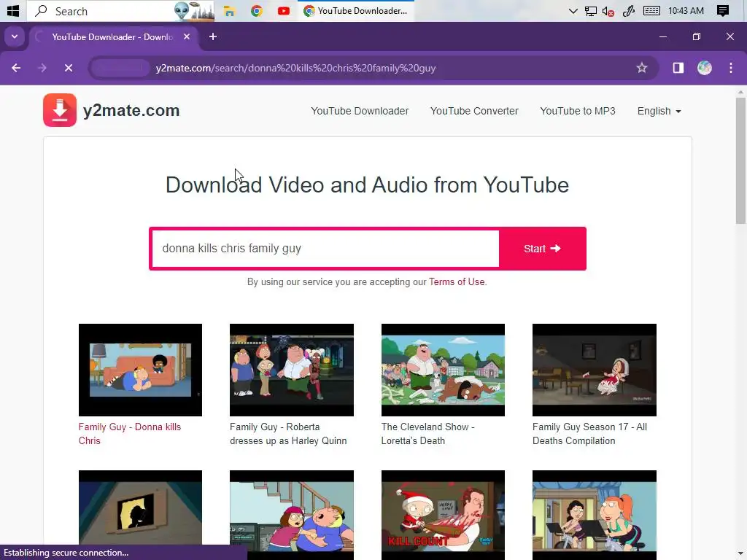The image size is (747, 560).
Task: Open the Roberta dresses up as Harley Quinn title
Action: coord(288,434)
